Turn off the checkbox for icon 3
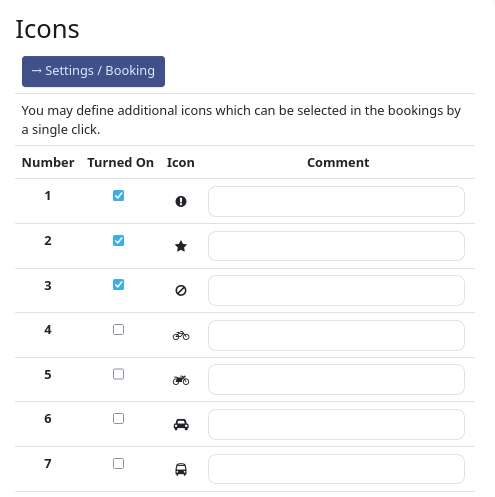The image size is (495, 497). point(118,285)
